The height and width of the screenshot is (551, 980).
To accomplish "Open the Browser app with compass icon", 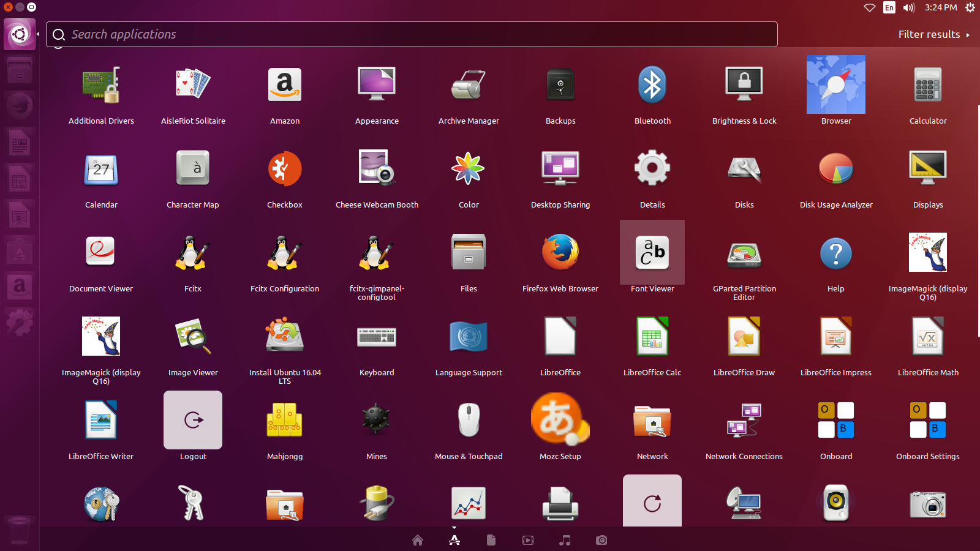I will tap(836, 84).
